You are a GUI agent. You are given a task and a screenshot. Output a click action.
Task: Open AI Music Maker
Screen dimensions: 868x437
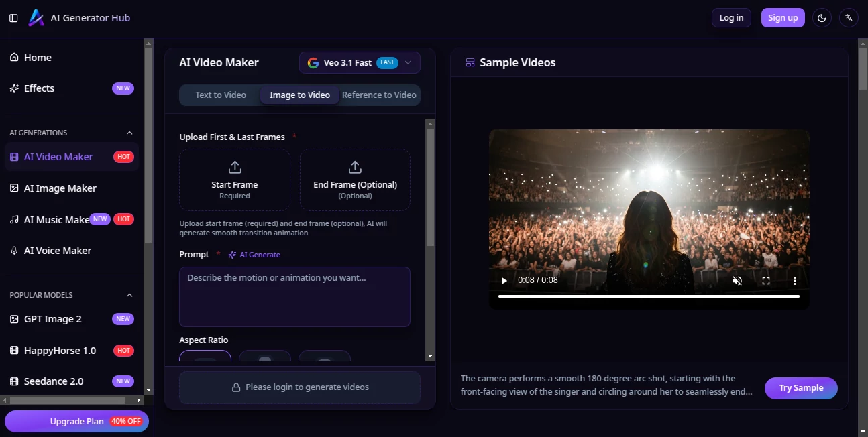click(72, 219)
